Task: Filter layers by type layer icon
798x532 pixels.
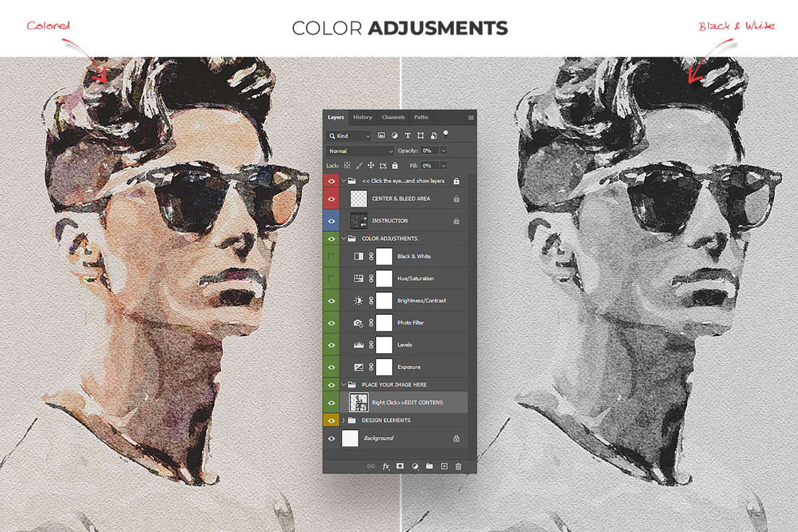Action: pos(407,136)
